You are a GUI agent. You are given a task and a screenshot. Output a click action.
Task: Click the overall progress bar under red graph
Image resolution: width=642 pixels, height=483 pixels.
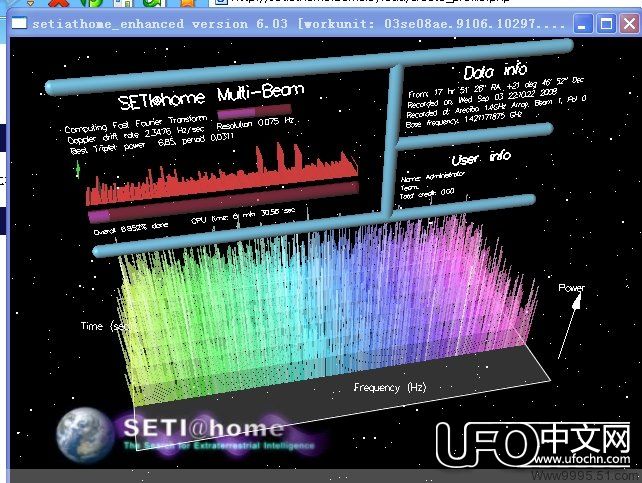click(x=223, y=201)
